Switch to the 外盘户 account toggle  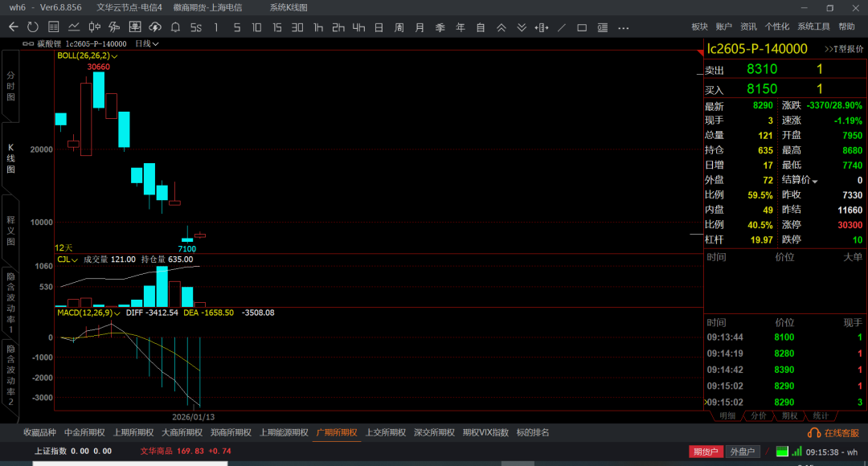743,452
